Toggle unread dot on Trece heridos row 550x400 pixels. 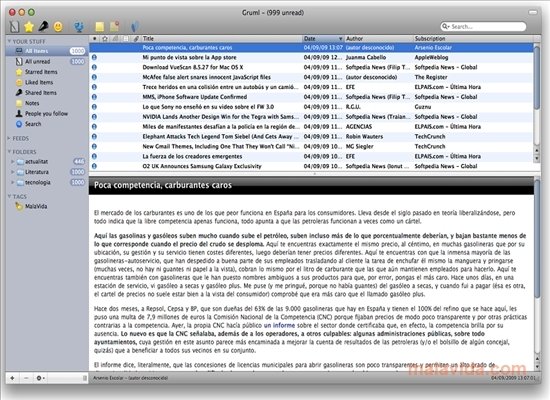point(94,87)
